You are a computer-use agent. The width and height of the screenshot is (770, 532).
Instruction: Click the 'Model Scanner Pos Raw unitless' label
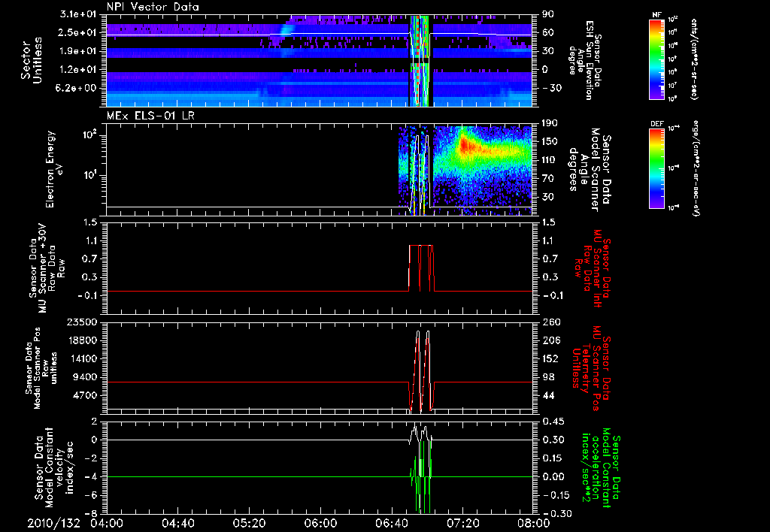click(42, 368)
